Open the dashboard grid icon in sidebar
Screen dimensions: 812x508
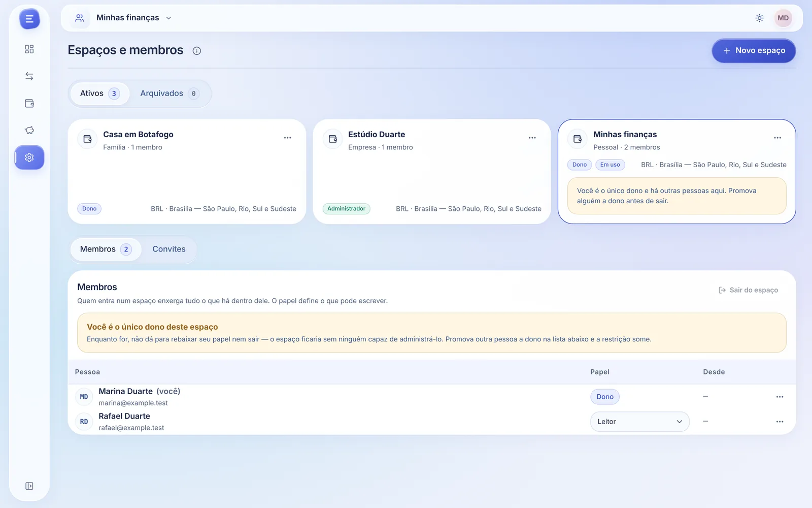point(29,49)
